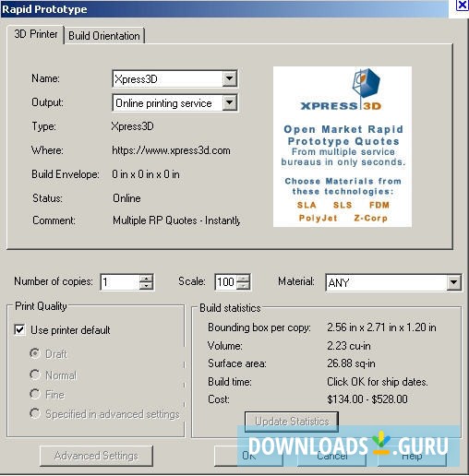Click the Xpress3D advertisement banner
Screen dimensions: 469x476
point(343,147)
